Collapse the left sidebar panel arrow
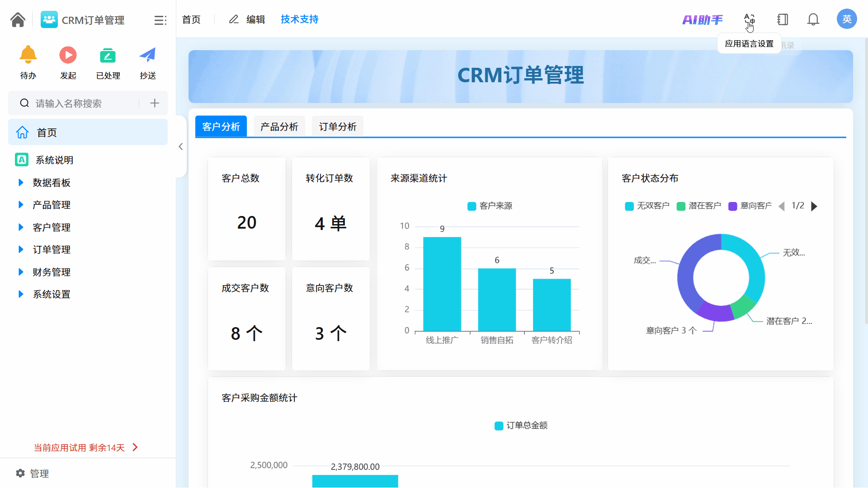This screenshot has width=868, height=488. click(x=181, y=147)
